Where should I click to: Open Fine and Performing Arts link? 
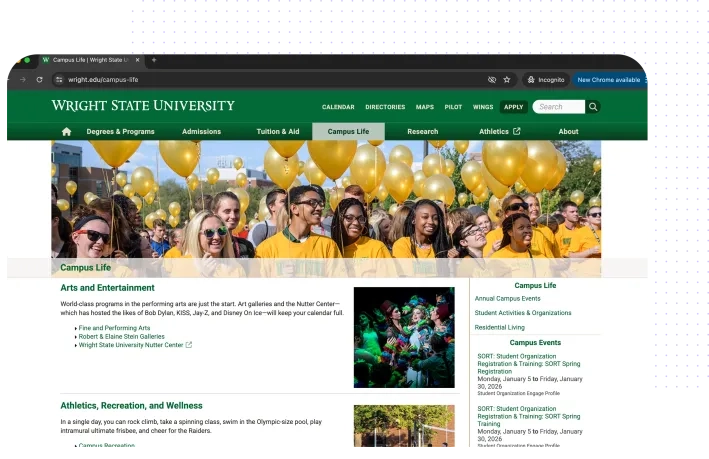114,328
